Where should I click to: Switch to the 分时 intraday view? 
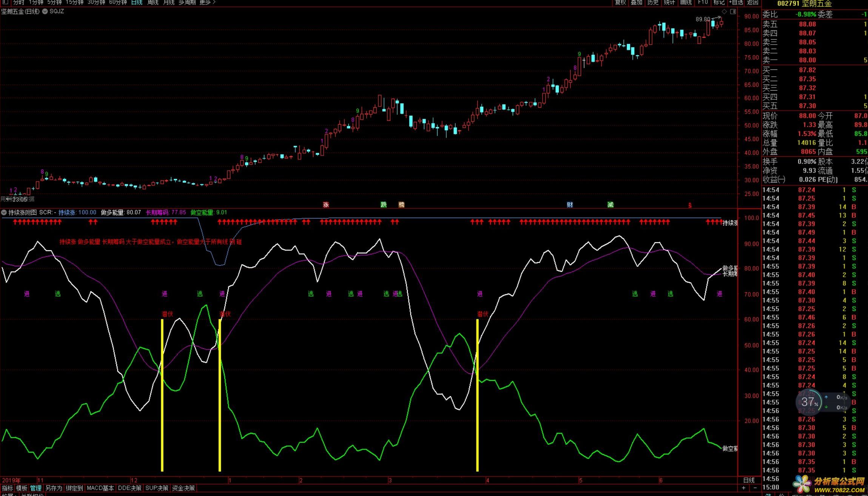pyautogui.click(x=19, y=2)
